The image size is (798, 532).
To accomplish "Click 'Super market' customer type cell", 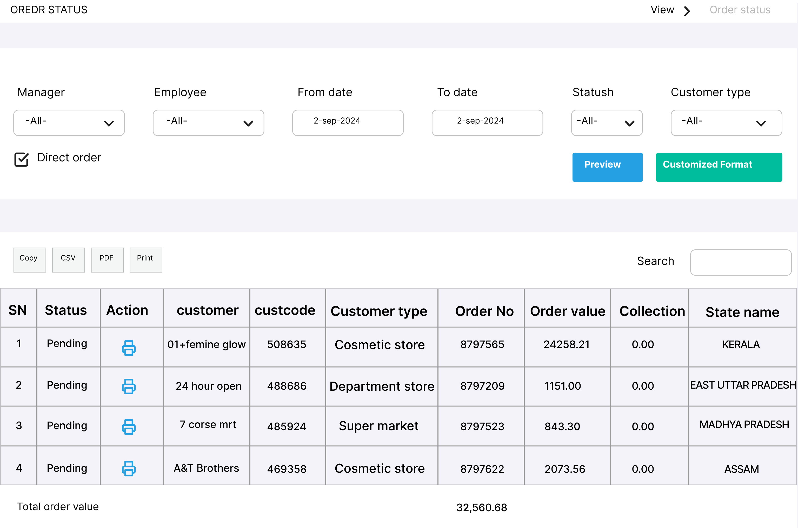I will click(x=378, y=426).
